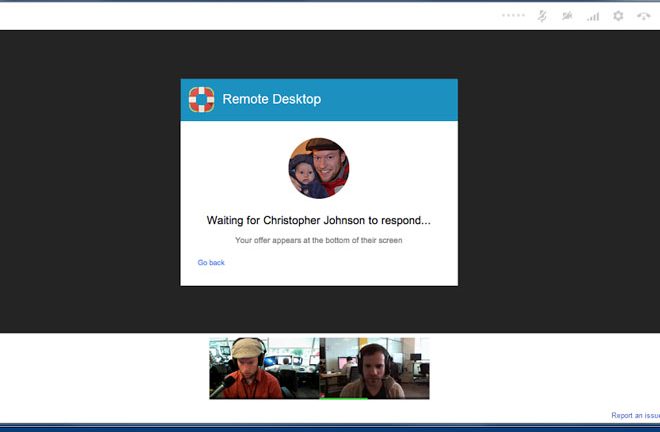Hang up the call with the phone icon
Screen dimensions: 660x432
click(x=644, y=16)
